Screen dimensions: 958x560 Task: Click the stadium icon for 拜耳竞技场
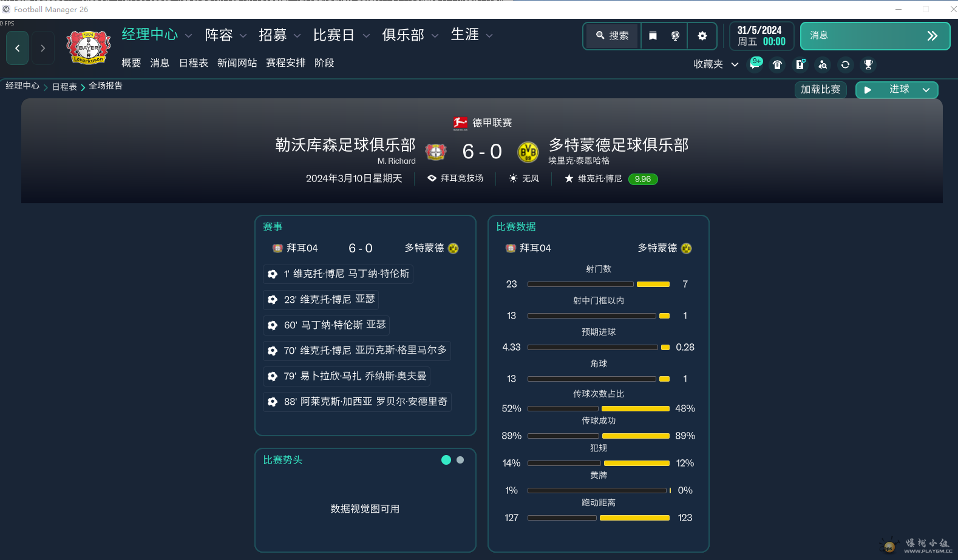tap(432, 178)
